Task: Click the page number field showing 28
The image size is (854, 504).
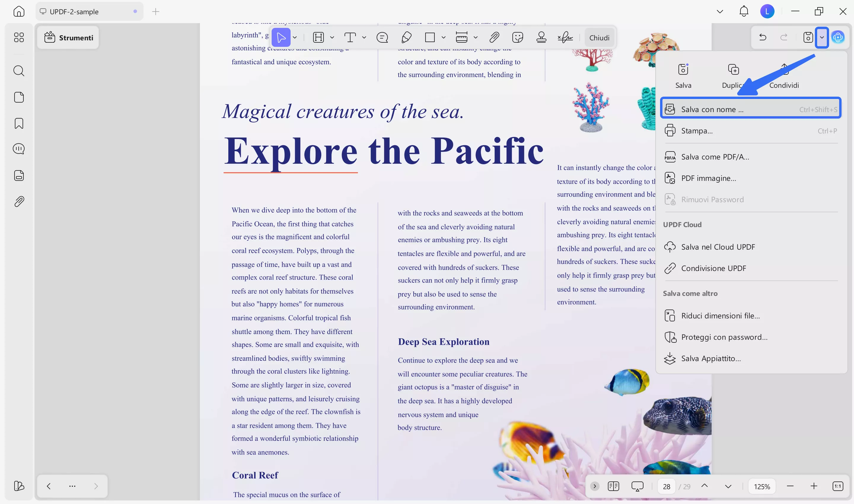Action: [x=667, y=486]
